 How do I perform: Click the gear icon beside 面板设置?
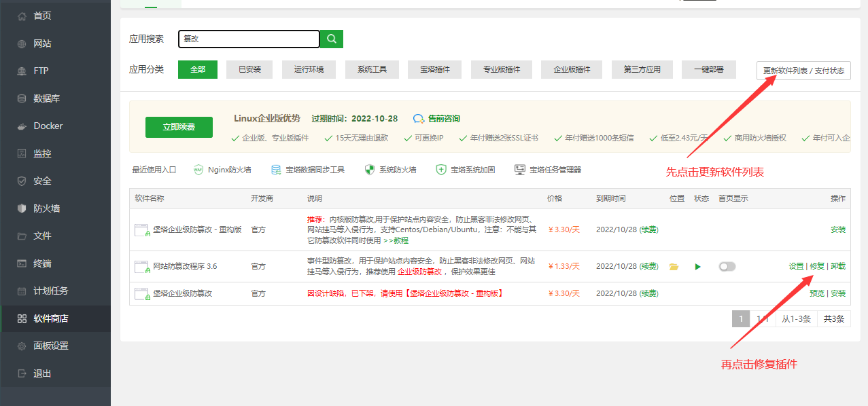tap(22, 346)
